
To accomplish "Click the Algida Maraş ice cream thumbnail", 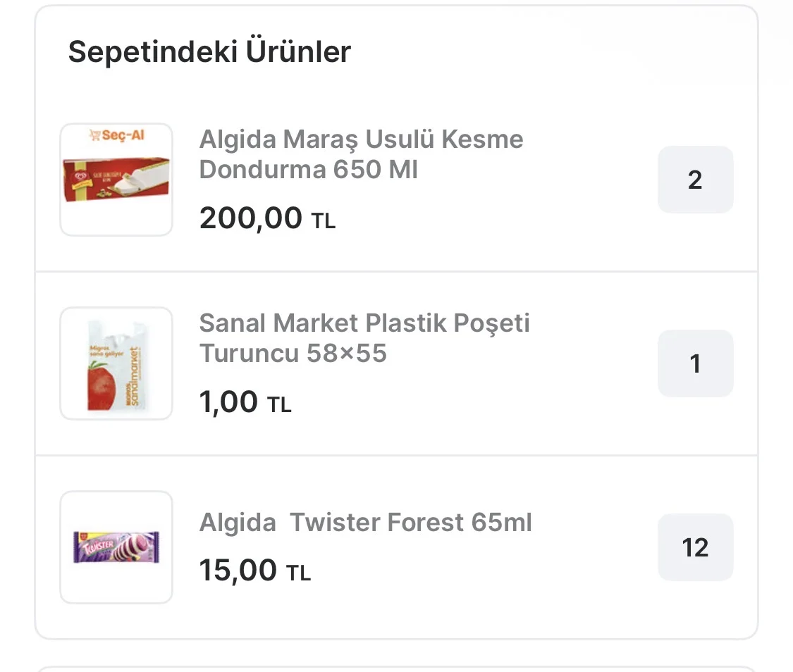I will [x=116, y=180].
